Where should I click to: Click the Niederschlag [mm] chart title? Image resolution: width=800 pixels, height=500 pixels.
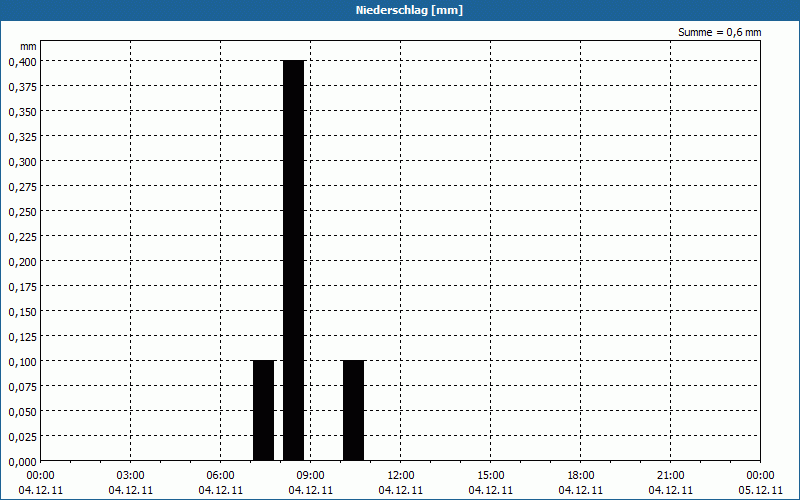(x=409, y=10)
